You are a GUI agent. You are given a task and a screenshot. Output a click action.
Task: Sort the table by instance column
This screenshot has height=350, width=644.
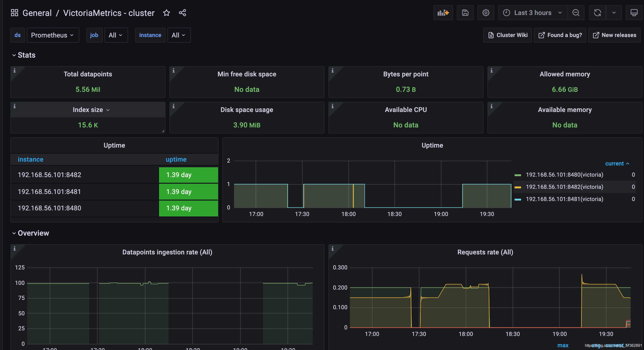pyautogui.click(x=30, y=160)
